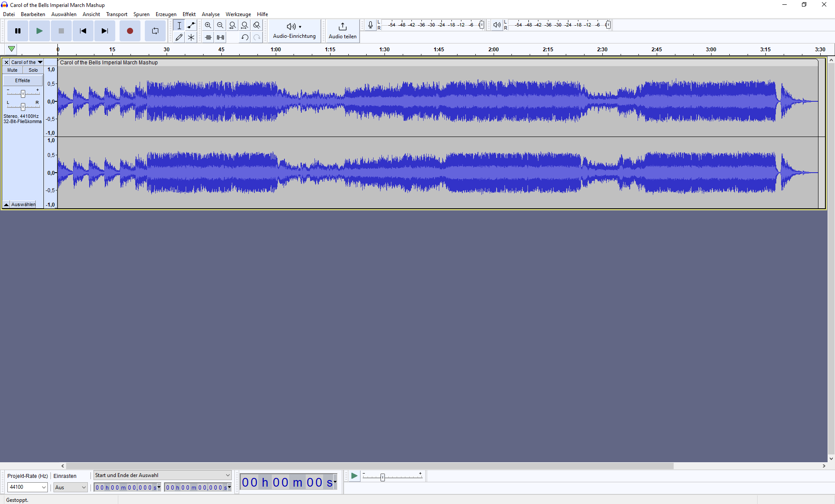The height and width of the screenshot is (504, 835).
Task: Open the Auswählen menu
Action: coord(64,14)
